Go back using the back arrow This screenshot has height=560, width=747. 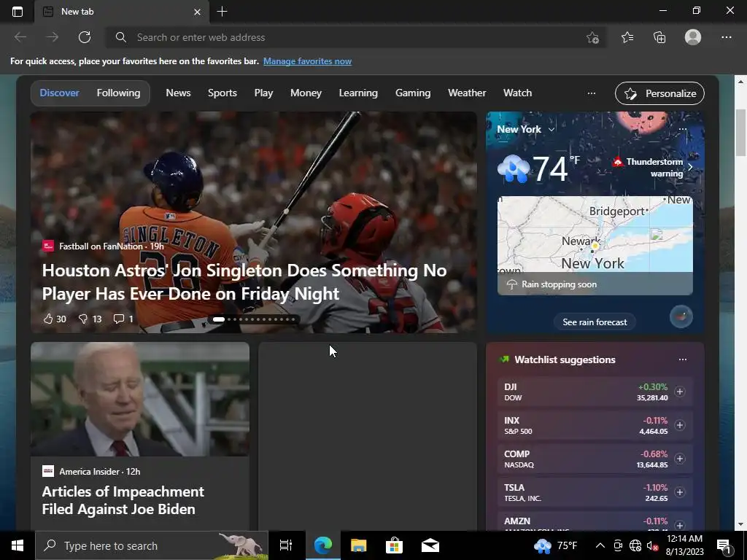(x=20, y=37)
